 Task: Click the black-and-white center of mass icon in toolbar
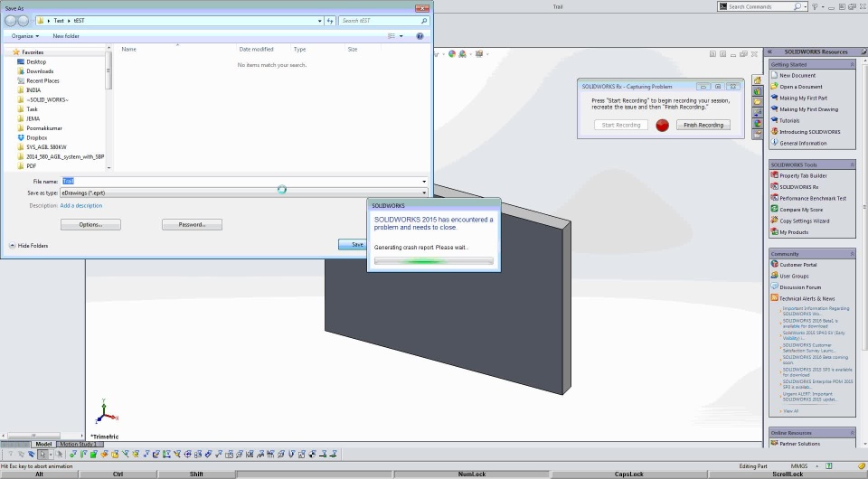click(313, 454)
